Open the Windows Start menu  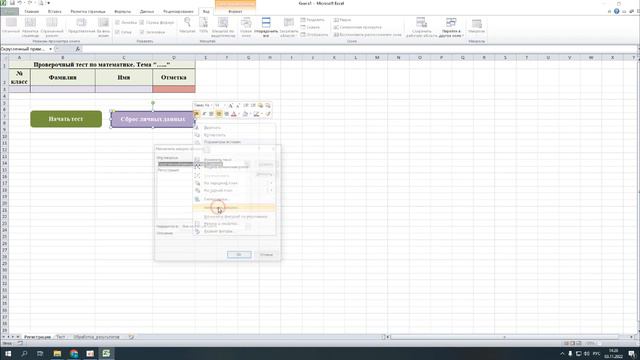8,353
